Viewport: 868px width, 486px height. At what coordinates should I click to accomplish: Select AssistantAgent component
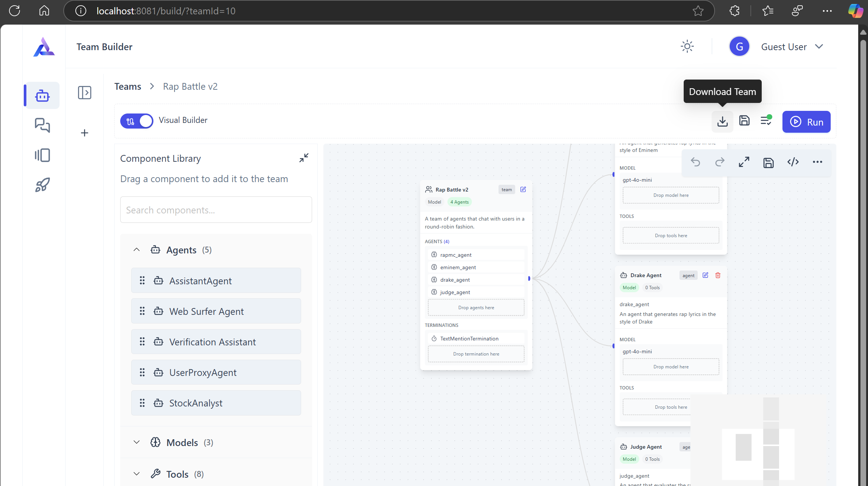(216, 281)
